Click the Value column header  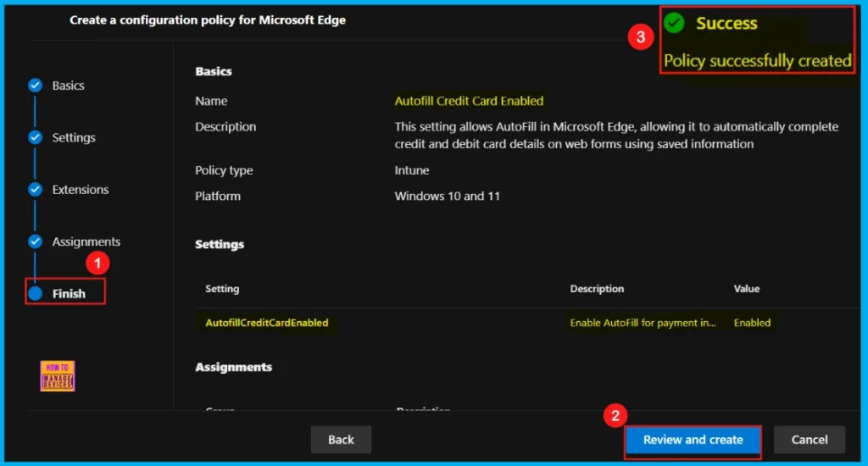746,288
